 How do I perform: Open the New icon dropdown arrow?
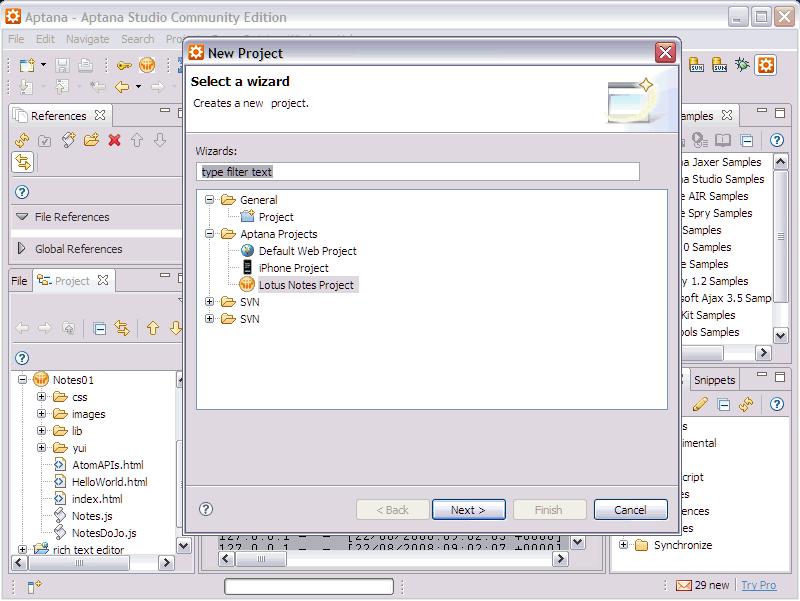[x=43, y=65]
